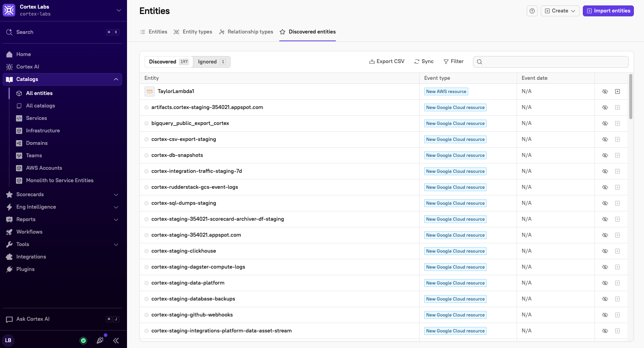Open the party popper announcements icon

[x=100, y=340]
